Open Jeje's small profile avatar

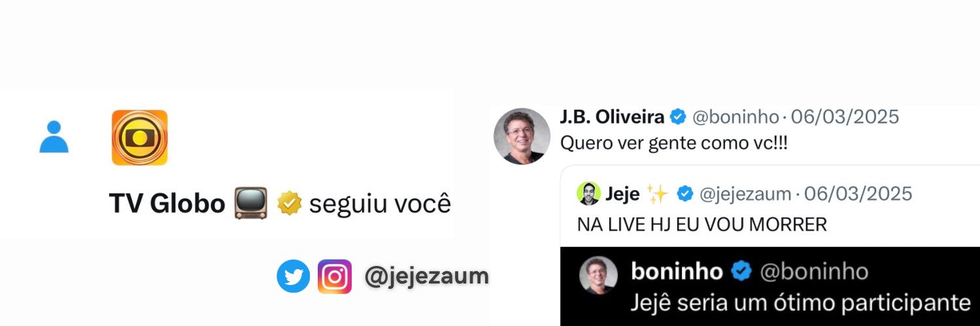tap(588, 194)
